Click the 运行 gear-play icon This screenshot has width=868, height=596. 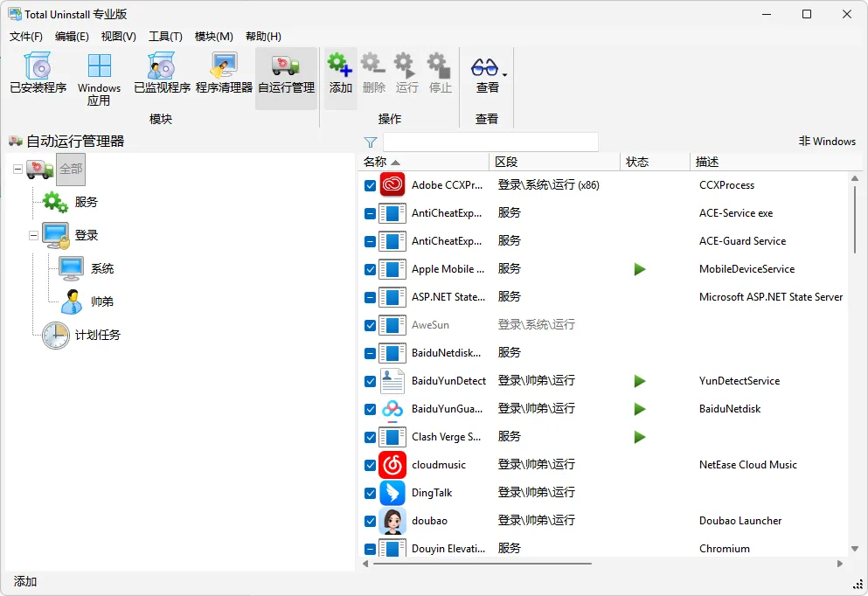tap(406, 65)
